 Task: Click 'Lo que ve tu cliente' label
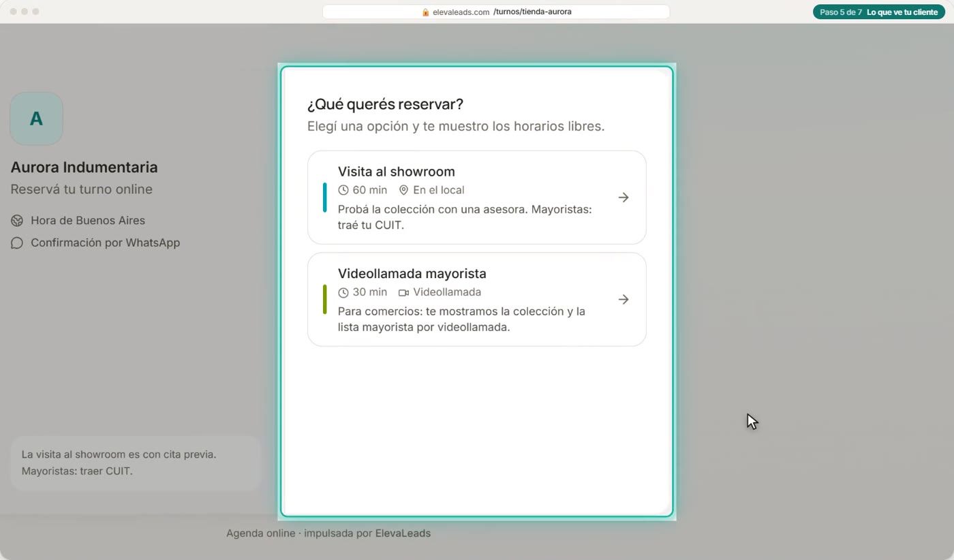point(902,12)
